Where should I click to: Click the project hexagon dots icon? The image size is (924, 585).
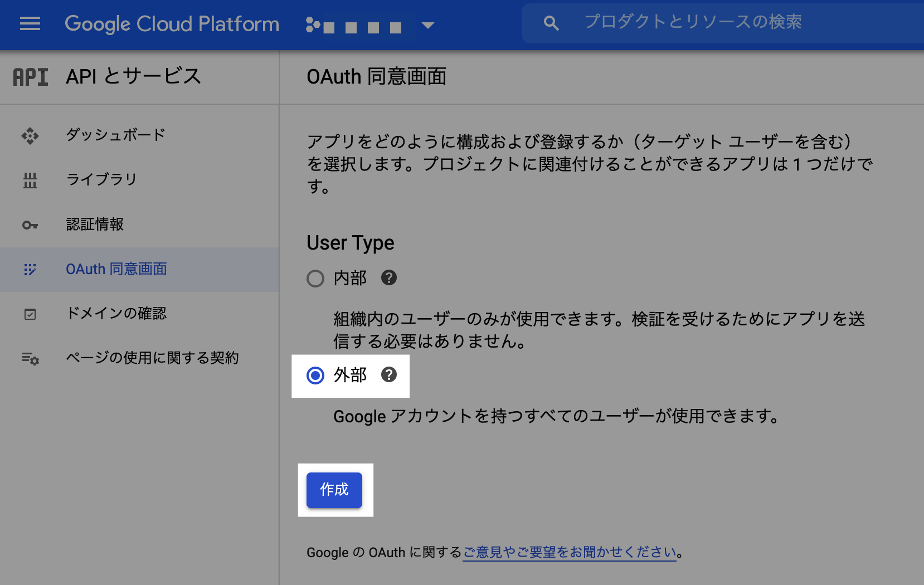click(x=313, y=25)
